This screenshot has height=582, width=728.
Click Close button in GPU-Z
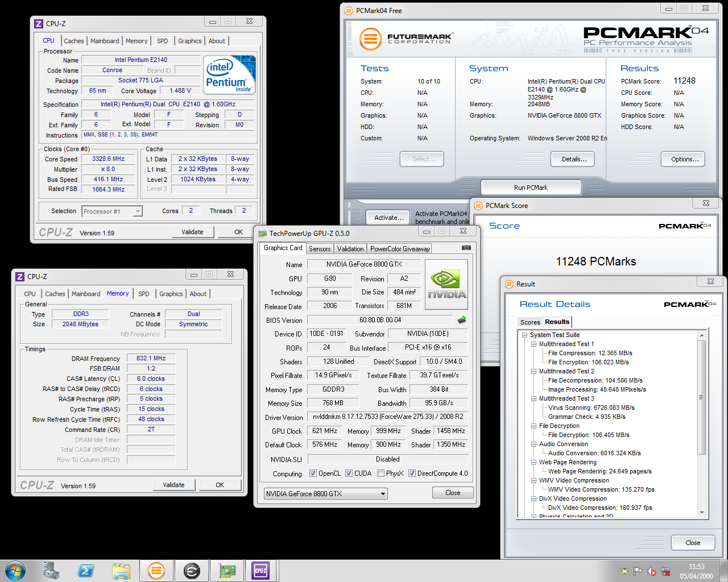tap(453, 493)
